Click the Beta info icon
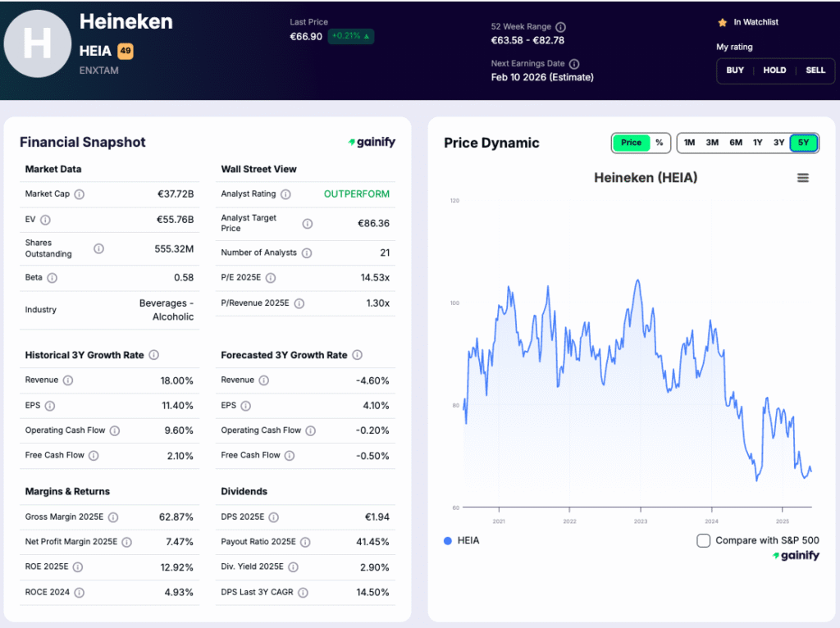The width and height of the screenshot is (840, 628). click(54, 278)
